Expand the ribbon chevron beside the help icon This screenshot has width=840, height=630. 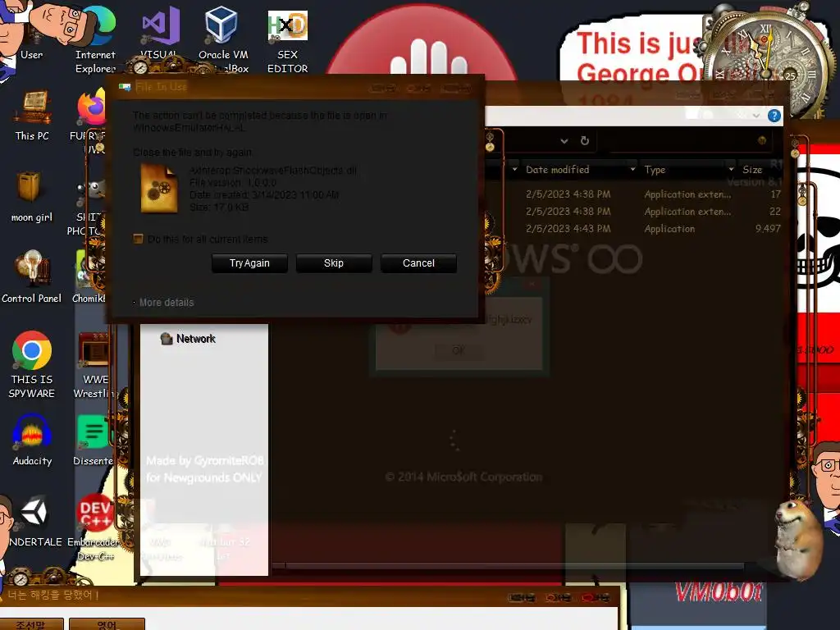tap(756, 116)
